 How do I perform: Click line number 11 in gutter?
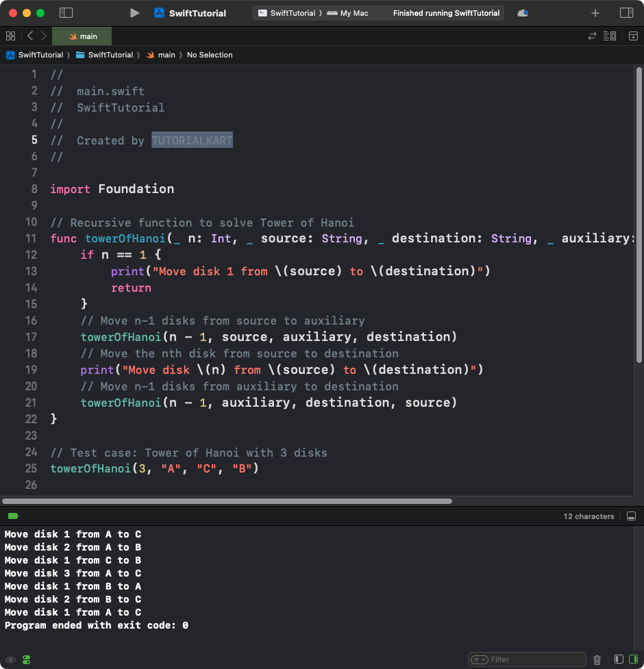[x=31, y=238]
